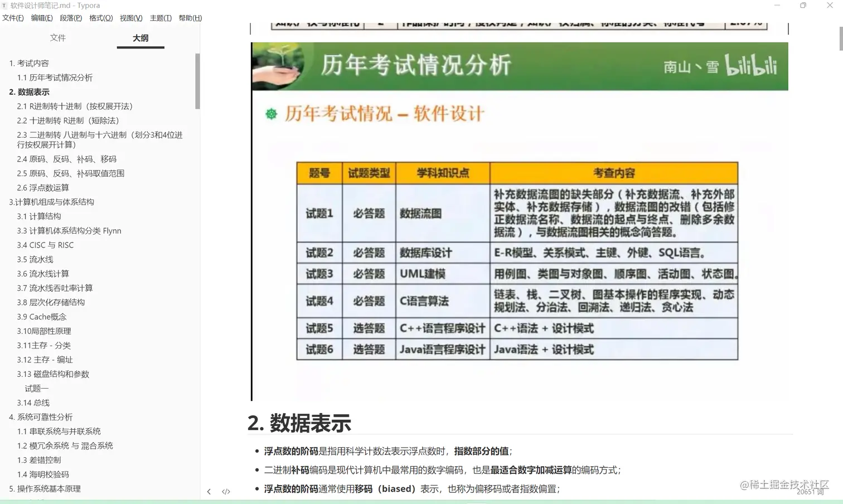Viewport: 843px width, 504px height.
Task: Open 3.11主存 - 分类 outline entry
Action: [x=44, y=346]
